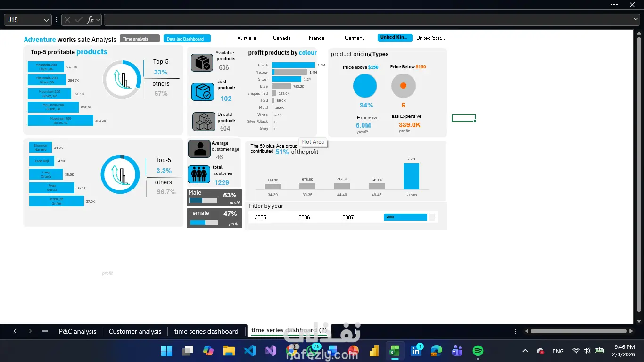Expand the Name Box dropdown arrow
Image resolution: width=644 pixels, height=362 pixels.
tap(46, 20)
